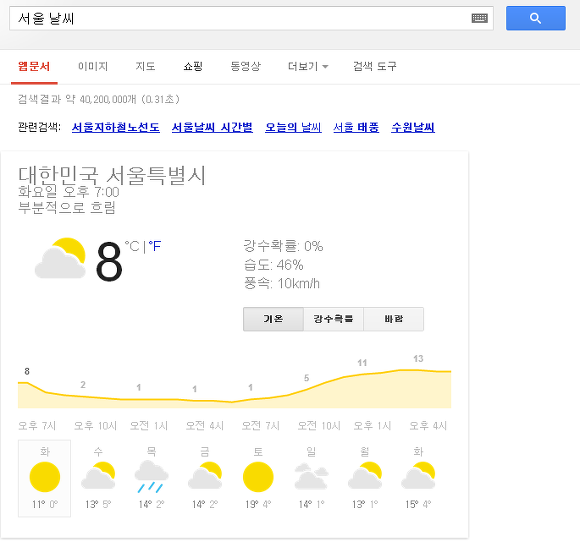Expand the 더보기 dropdown menu
Viewport: 580px width, 547px height.
[x=308, y=67]
